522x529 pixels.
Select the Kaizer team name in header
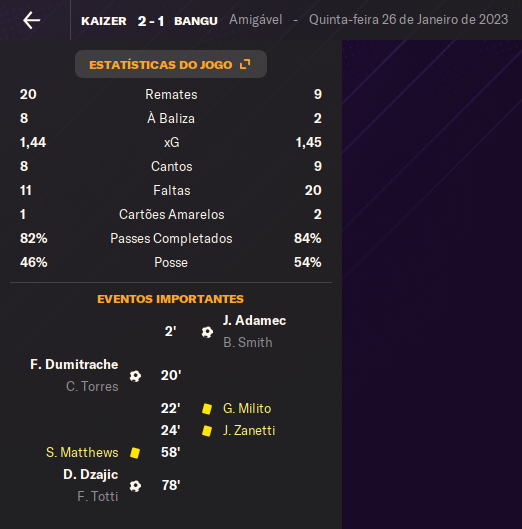click(104, 21)
